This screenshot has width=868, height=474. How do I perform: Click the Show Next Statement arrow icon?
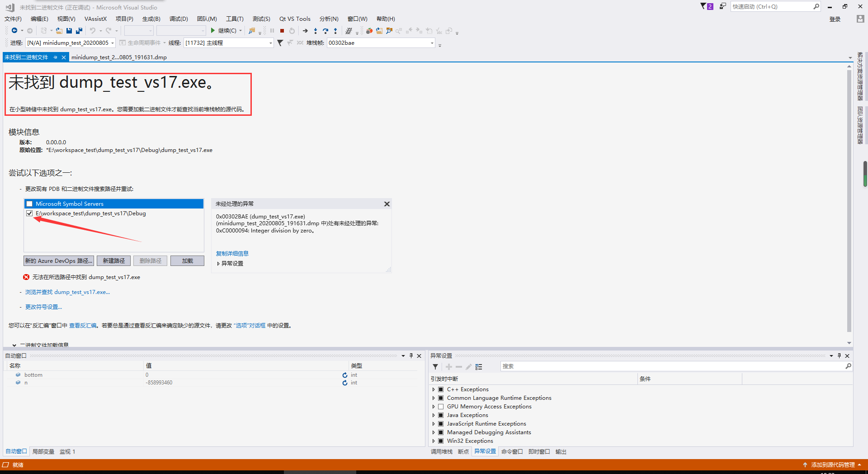[x=305, y=31]
